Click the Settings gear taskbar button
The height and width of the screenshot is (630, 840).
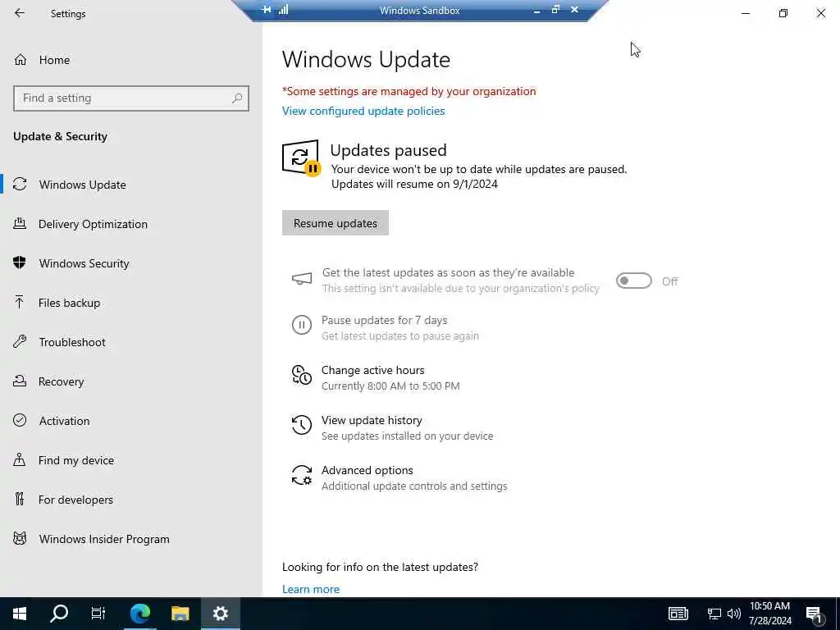(x=220, y=614)
